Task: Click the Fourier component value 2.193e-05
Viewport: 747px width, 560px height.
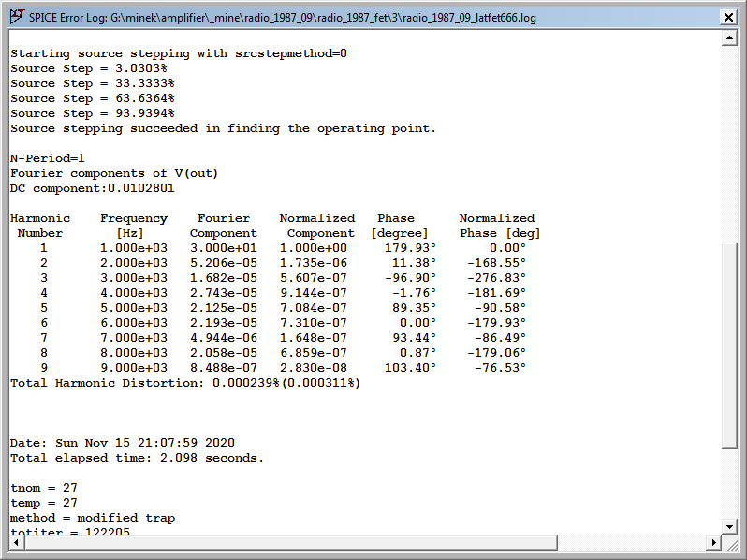Action: [224, 323]
